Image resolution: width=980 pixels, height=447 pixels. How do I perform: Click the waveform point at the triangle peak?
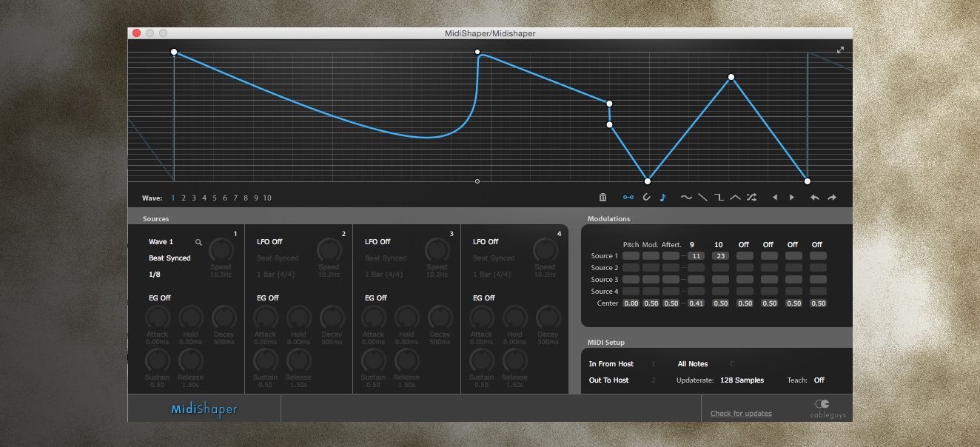point(731,77)
